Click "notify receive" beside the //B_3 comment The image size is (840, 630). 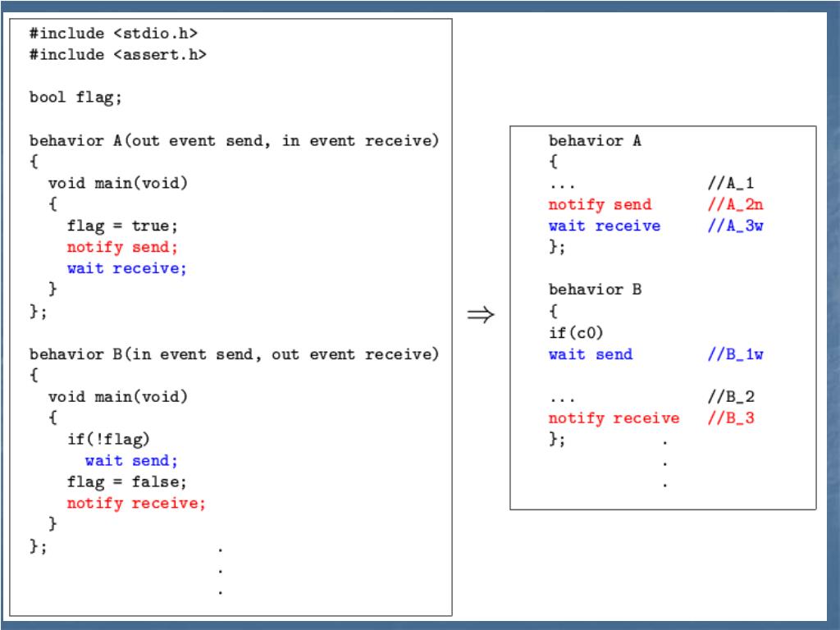tap(614, 418)
